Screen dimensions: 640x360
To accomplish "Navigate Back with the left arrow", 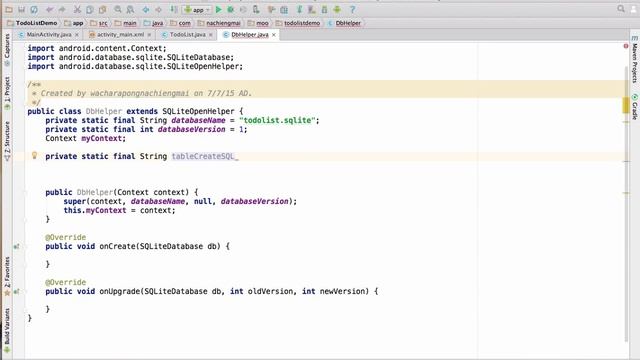I will click(146, 9).
